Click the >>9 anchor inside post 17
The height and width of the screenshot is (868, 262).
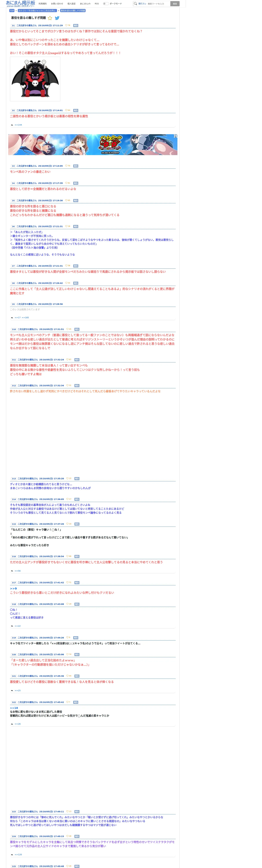pyautogui.click(x=13, y=589)
